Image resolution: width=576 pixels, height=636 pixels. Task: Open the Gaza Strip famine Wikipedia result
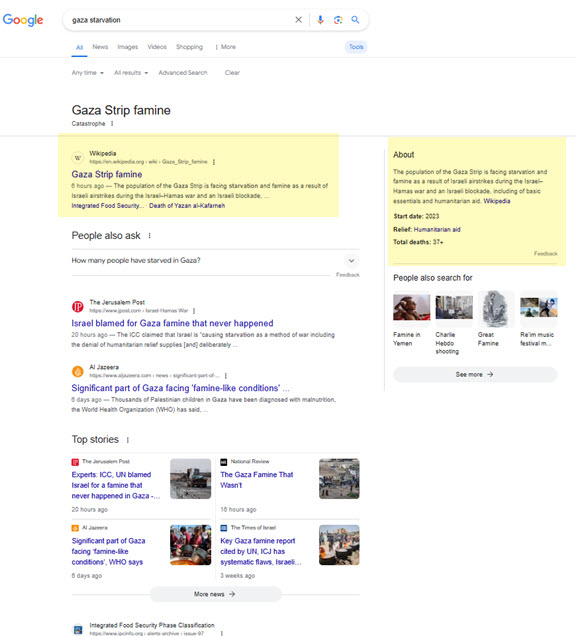pyautogui.click(x=107, y=174)
